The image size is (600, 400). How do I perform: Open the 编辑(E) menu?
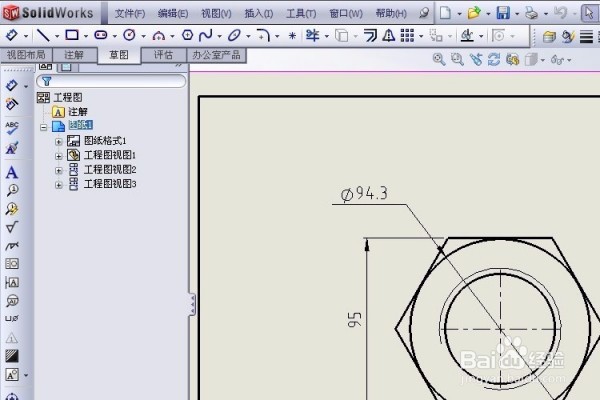[x=173, y=13]
